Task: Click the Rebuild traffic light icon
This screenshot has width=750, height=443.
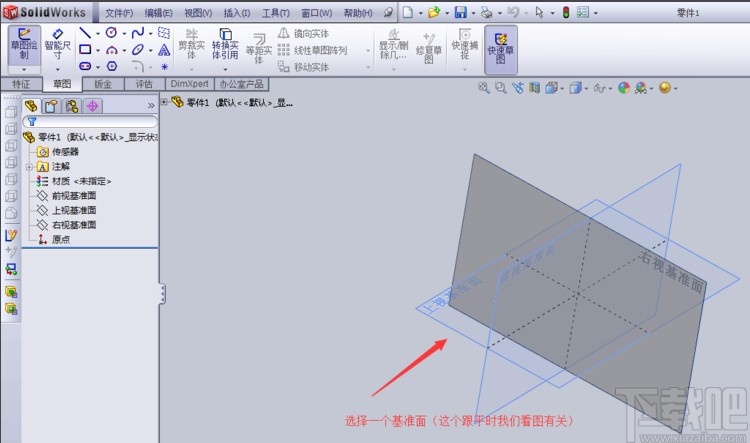Action: pos(566,12)
